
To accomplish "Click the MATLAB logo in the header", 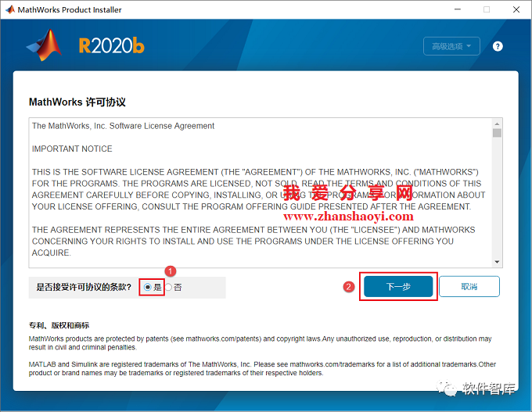I will point(45,45).
